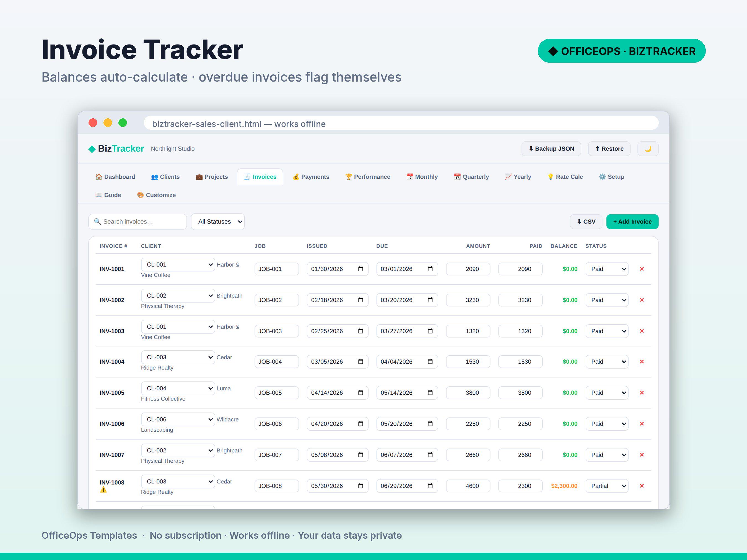The width and height of the screenshot is (747, 560).
Task: Open Paid status dropdown for INV-1003
Action: click(607, 331)
